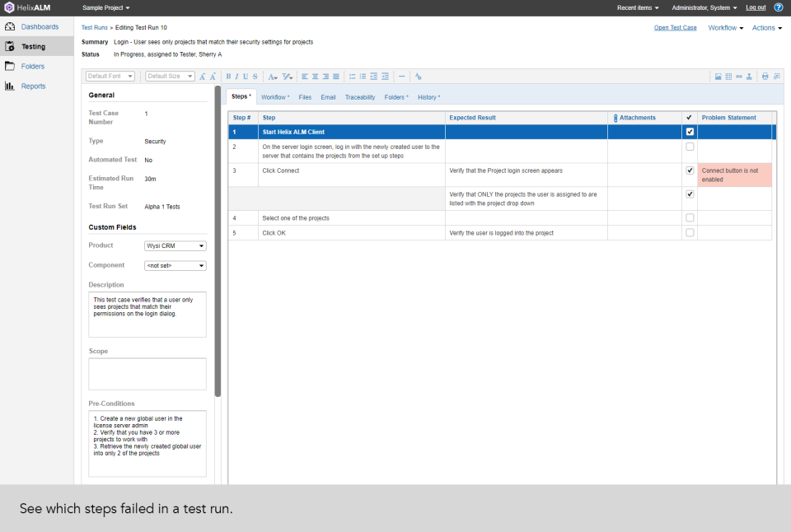
Task: Toggle italic text formatting
Action: pyautogui.click(x=237, y=76)
